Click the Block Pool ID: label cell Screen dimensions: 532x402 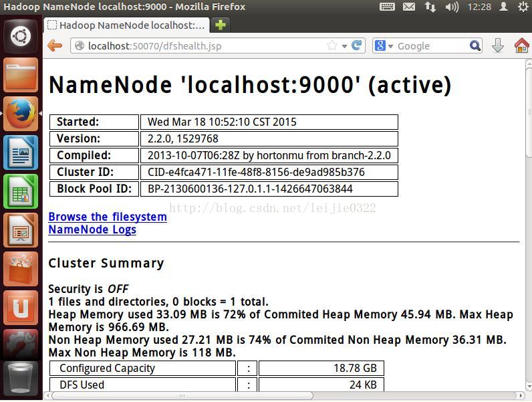94,189
